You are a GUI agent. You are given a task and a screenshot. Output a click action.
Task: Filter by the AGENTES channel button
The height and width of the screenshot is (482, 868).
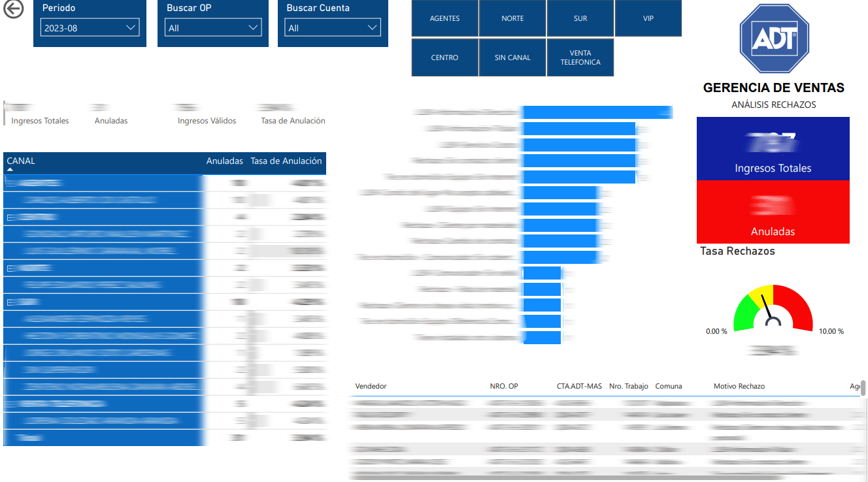pos(444,18)
